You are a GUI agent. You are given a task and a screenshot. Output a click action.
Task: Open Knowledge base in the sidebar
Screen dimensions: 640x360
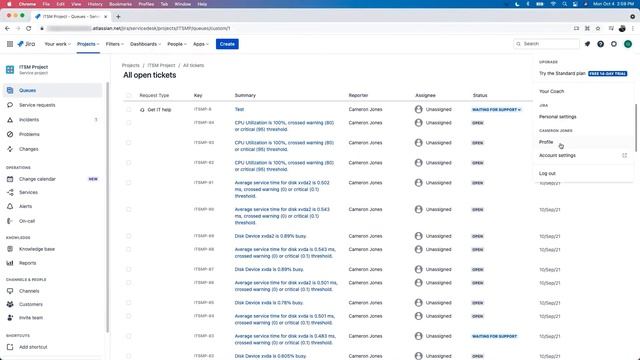click(x=53, y=249)
